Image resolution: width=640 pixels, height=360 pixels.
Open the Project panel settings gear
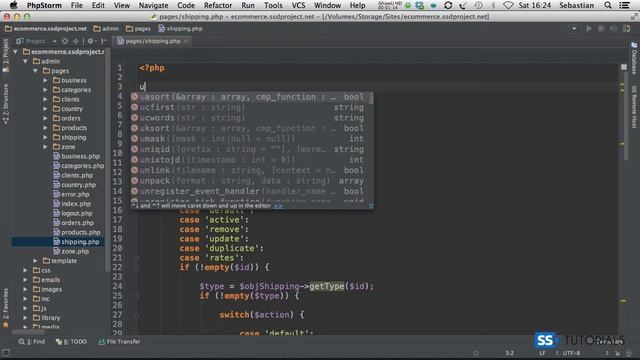[x=90, y=41]
